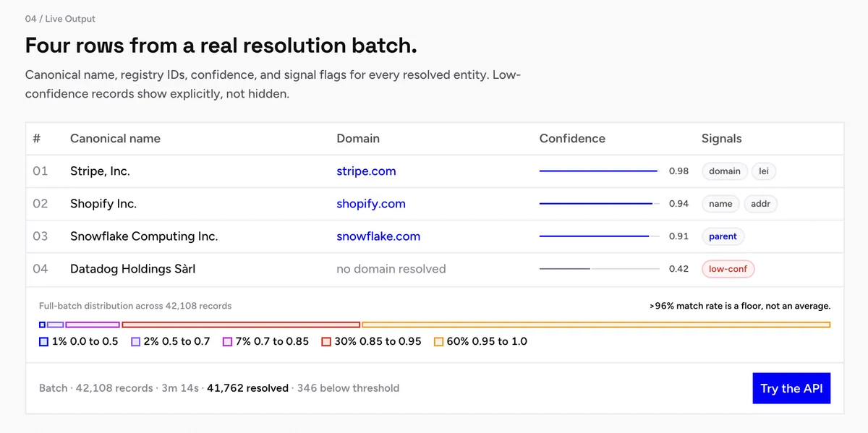The width and height of the screenshot is (868, 433).
Task: Open the shopify.com domain link
Action: [371, 204]
